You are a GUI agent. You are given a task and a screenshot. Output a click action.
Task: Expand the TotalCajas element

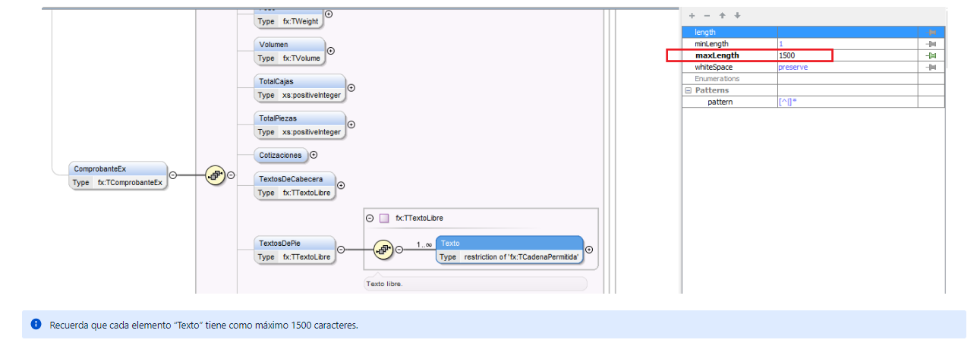point(351,88)
